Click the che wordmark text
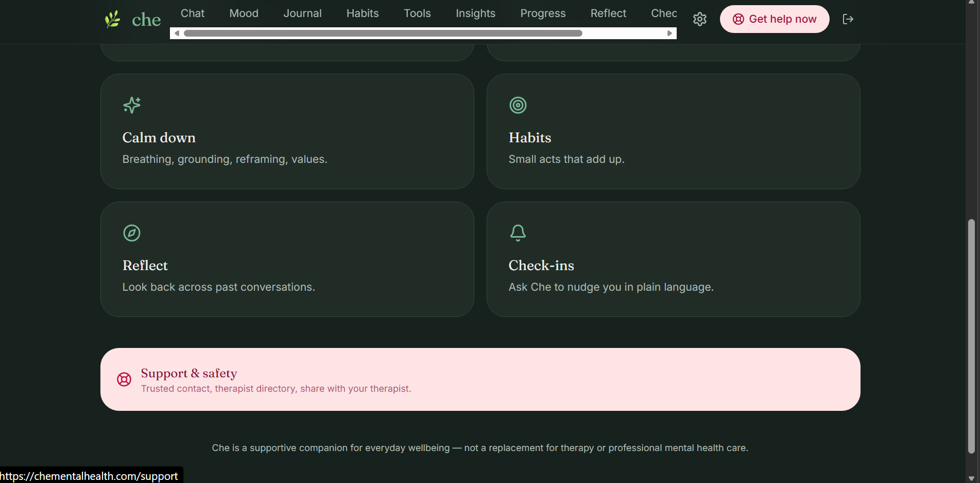Viewport: 980px width, 483px height. 146,20
